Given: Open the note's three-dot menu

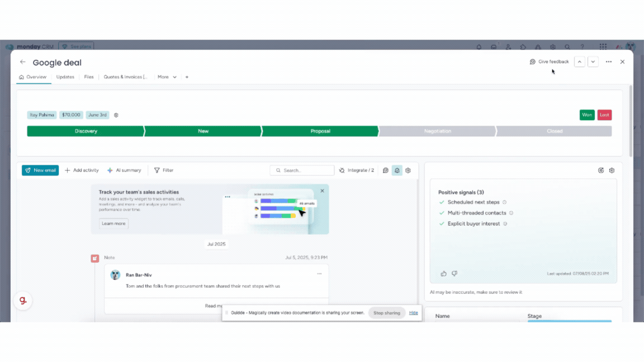Looking at the screenshot, I should click(x=319, y=274).
